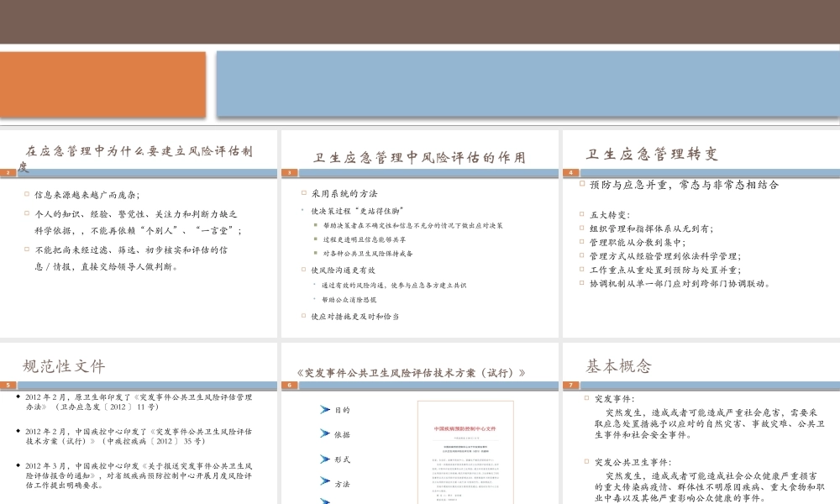Click the title 在应急管理中为什么要建立风险评估制度
This screenshot has width=840, height=504.
coord(135,158)
